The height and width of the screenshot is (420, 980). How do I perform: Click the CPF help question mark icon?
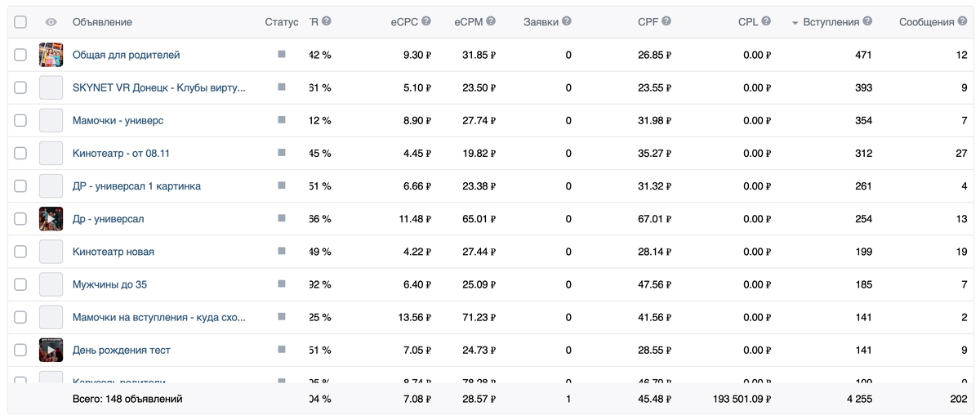click(666, 22)
